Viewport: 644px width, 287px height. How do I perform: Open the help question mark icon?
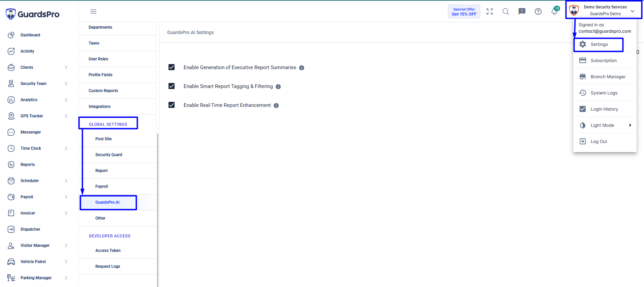[538, 11]
